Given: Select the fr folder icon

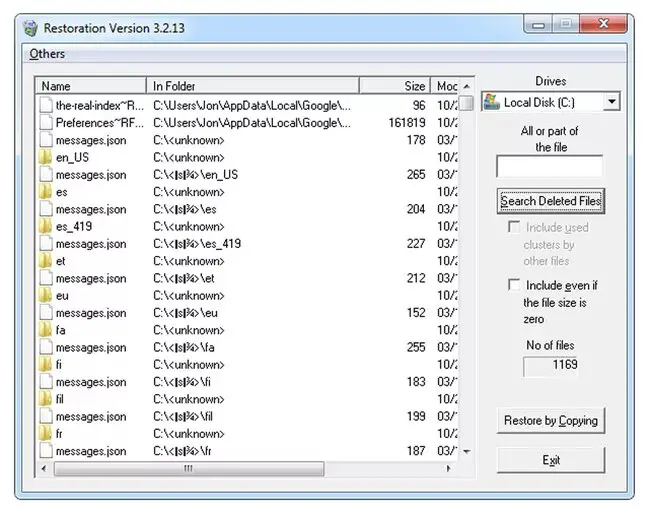Looking at the screenshot, I should click(45, 434).
